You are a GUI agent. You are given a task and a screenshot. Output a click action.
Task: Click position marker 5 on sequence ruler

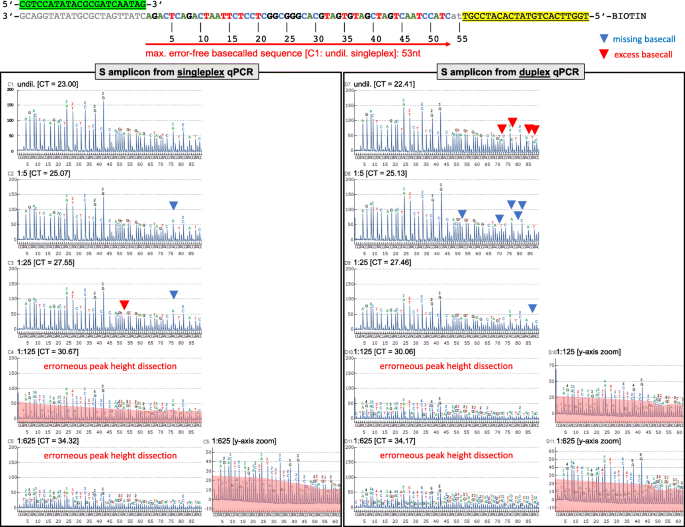pyautogui.click(x=172, y=39)
